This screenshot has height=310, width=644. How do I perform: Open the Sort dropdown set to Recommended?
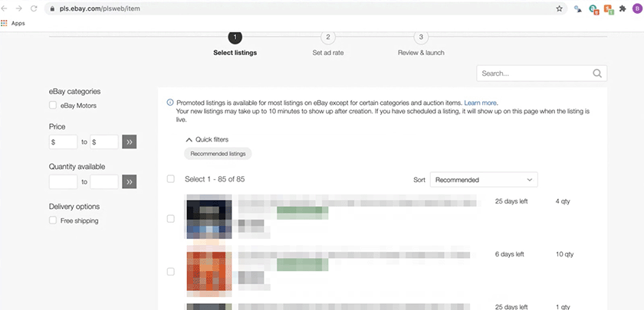484,180
